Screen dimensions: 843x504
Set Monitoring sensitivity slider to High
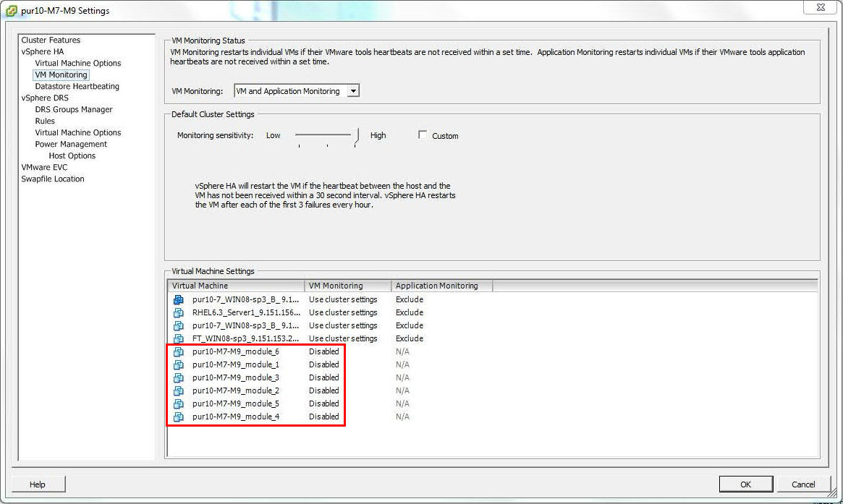(x=355, y=135)
